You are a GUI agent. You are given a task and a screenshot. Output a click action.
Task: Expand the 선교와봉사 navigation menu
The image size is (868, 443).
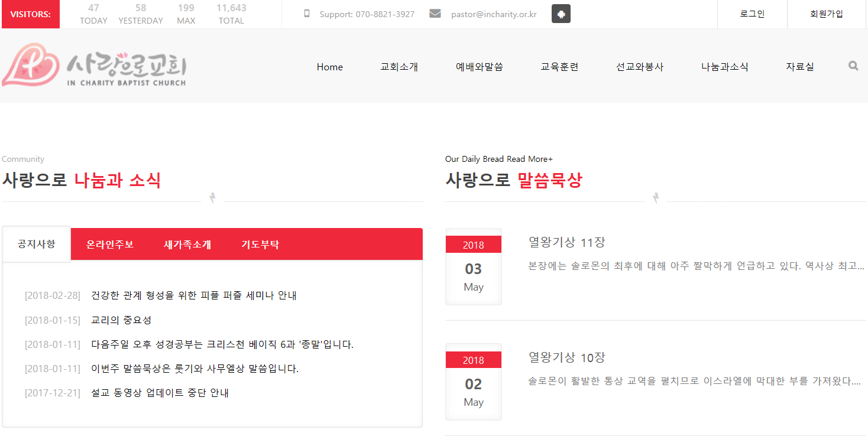click(x=640, y=67)
